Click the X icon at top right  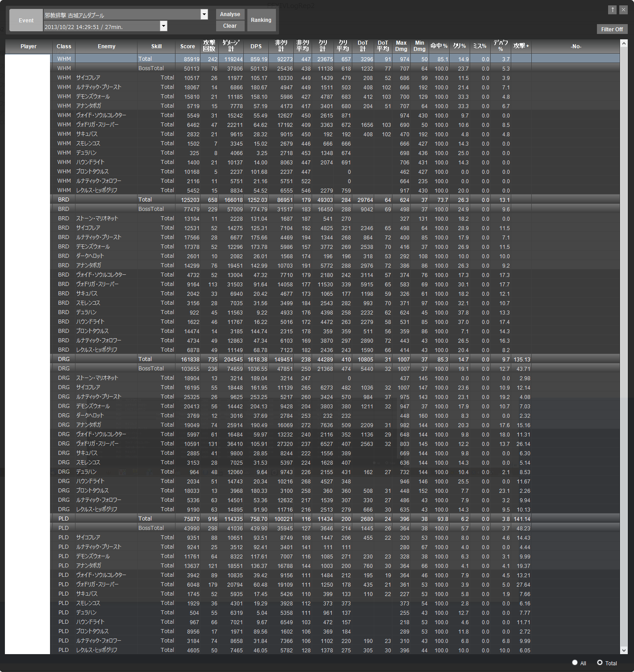tap(623, 10)
